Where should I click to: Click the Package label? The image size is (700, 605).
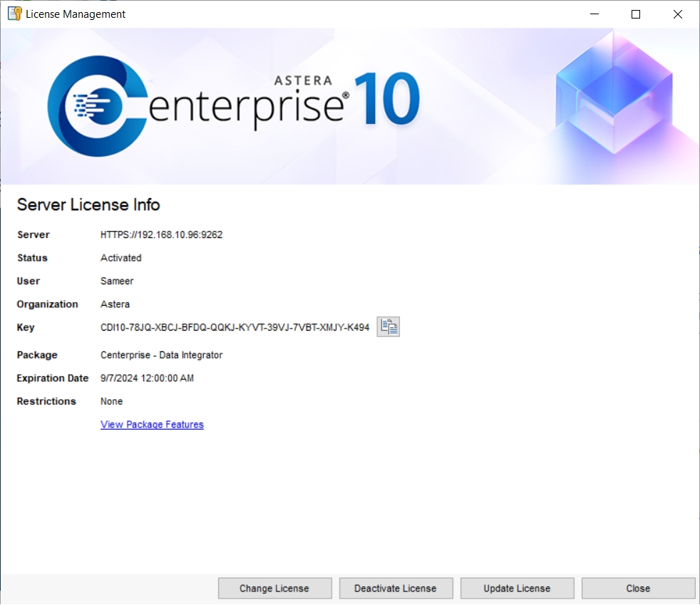click(x=37, y=355)
